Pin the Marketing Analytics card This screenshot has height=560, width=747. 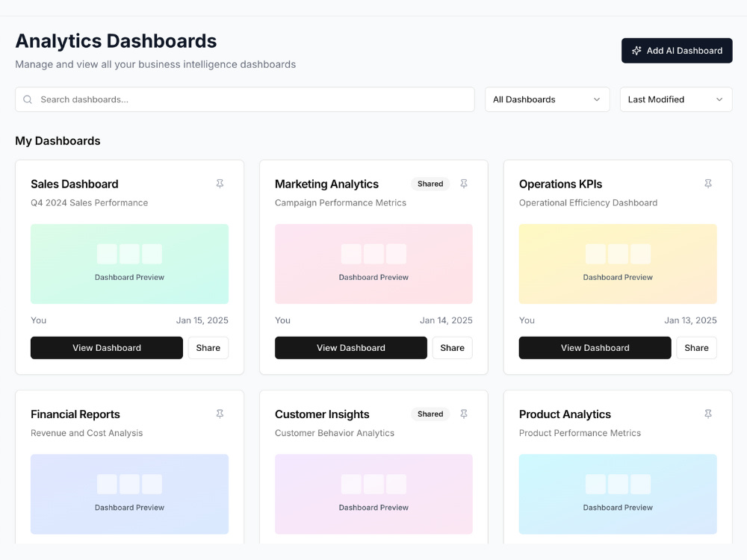pos(464,184)
